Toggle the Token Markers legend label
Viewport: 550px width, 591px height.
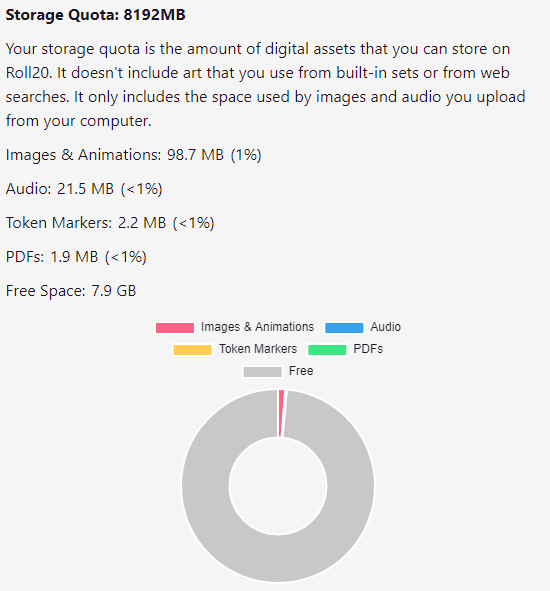258,349
